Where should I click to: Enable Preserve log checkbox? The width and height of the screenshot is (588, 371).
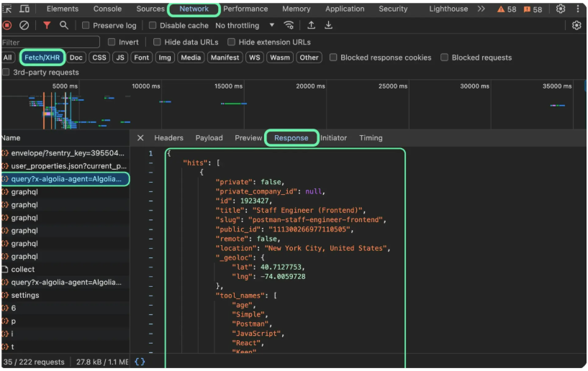86,25
